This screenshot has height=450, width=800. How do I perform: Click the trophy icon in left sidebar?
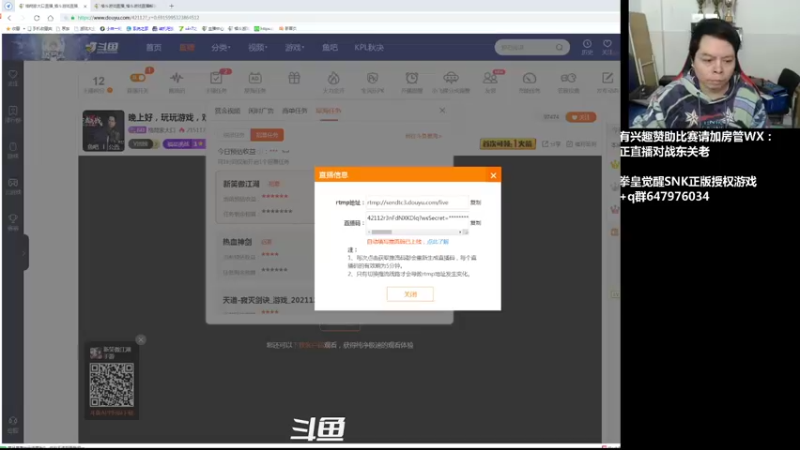[x=13, y=219]
